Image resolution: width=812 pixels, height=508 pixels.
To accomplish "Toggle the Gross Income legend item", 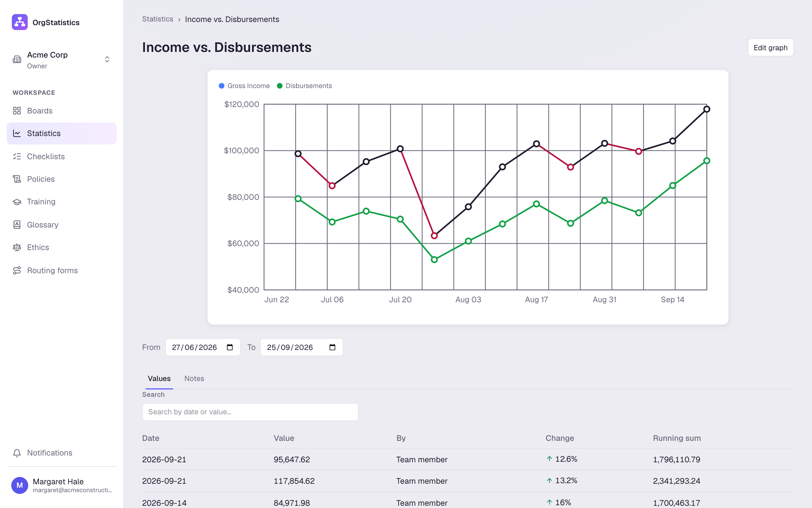I will 244,86.
